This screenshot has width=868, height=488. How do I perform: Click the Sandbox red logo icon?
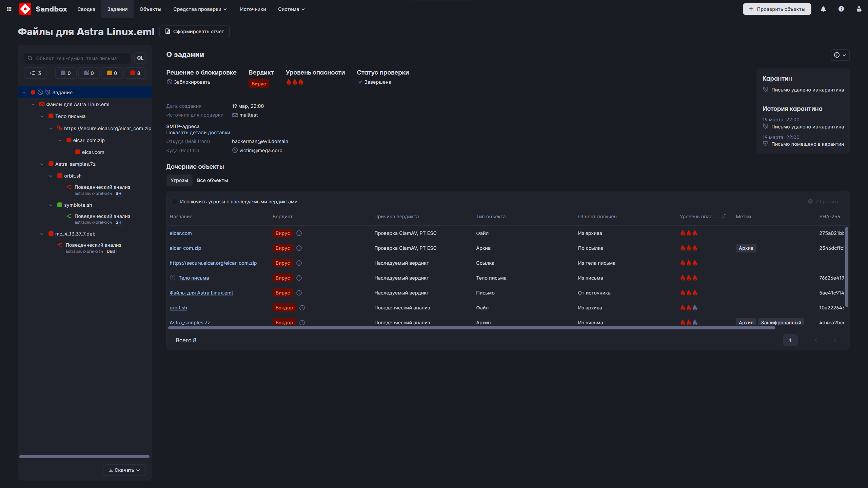pos(25,9)
